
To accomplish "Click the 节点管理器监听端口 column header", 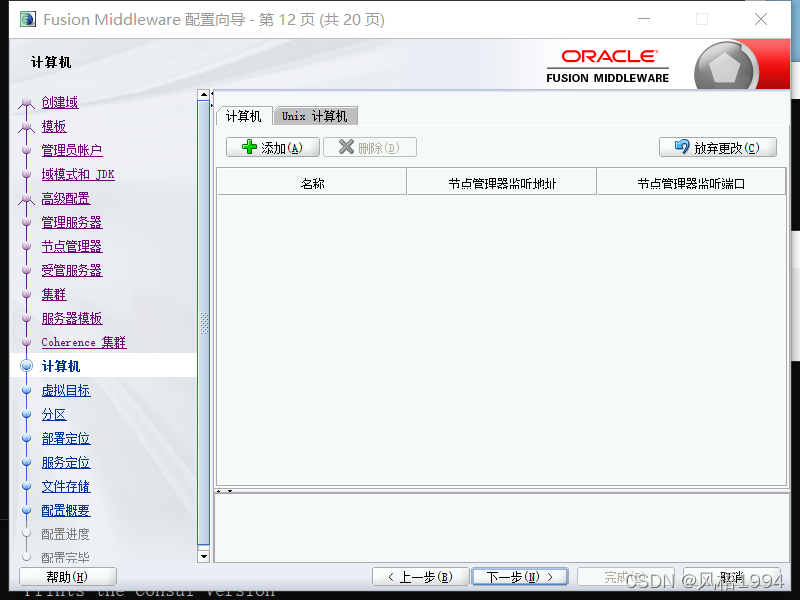I will pyautogui.click(x=691, y=183).
